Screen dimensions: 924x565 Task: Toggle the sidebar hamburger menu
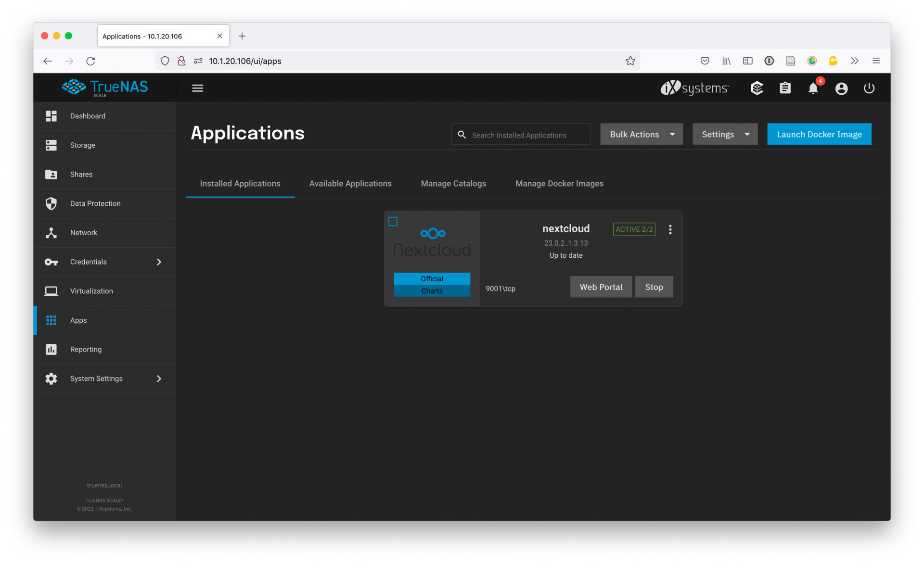click(197, 88)
